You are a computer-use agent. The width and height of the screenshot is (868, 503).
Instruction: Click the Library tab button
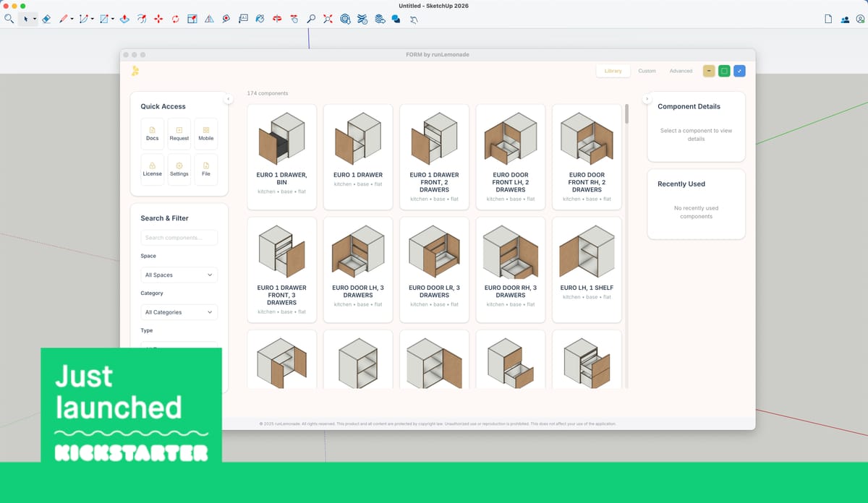pyautogui.click(x=613, y=71)
